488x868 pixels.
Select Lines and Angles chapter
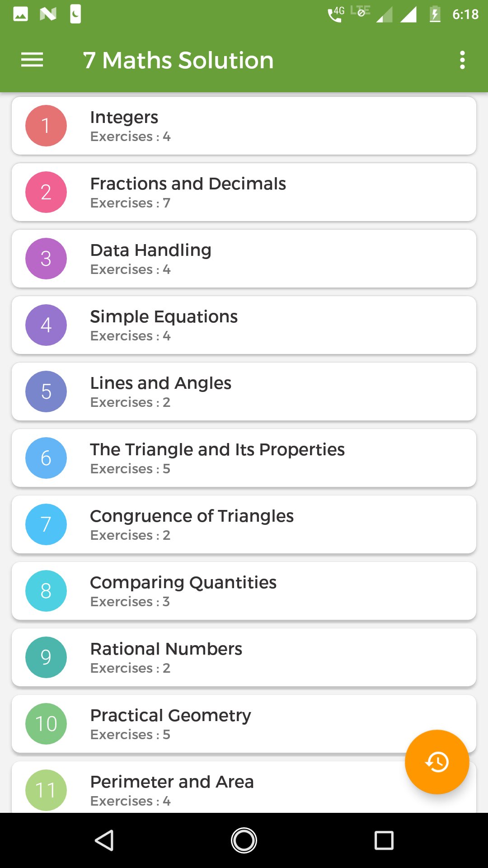coord(244,392)
